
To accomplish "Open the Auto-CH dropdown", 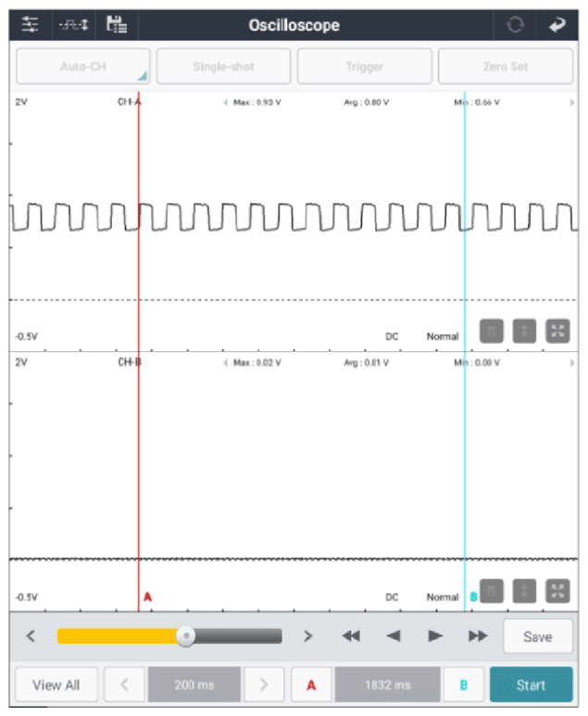I will (x=81, y=67).
